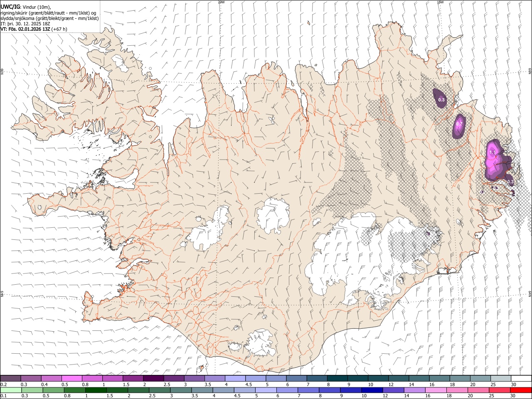Screen dimensions: 532x399
Task: Click the pale lavender 4 snow legend swatch
Action: 235,378
